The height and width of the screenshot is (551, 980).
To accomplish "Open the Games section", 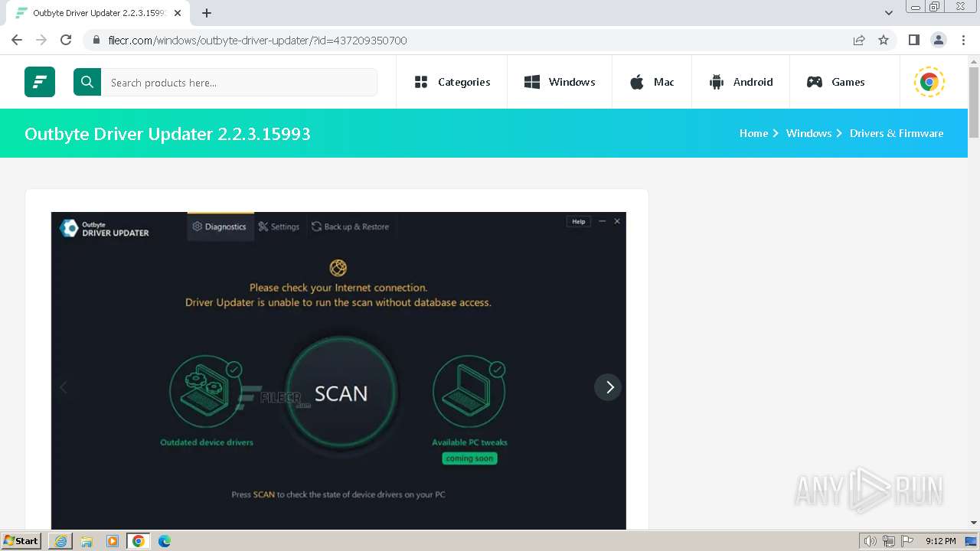I will tap(836, 82).
